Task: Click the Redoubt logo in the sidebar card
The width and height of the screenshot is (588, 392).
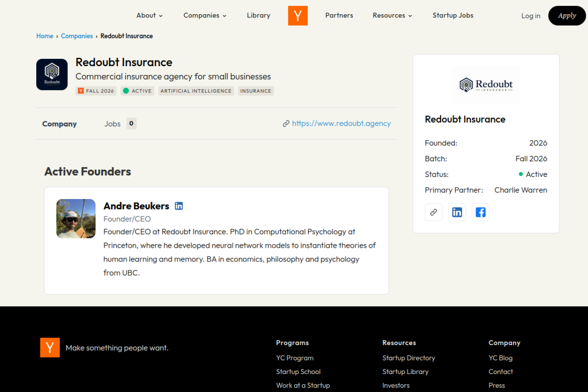Action: click(486, 85)
